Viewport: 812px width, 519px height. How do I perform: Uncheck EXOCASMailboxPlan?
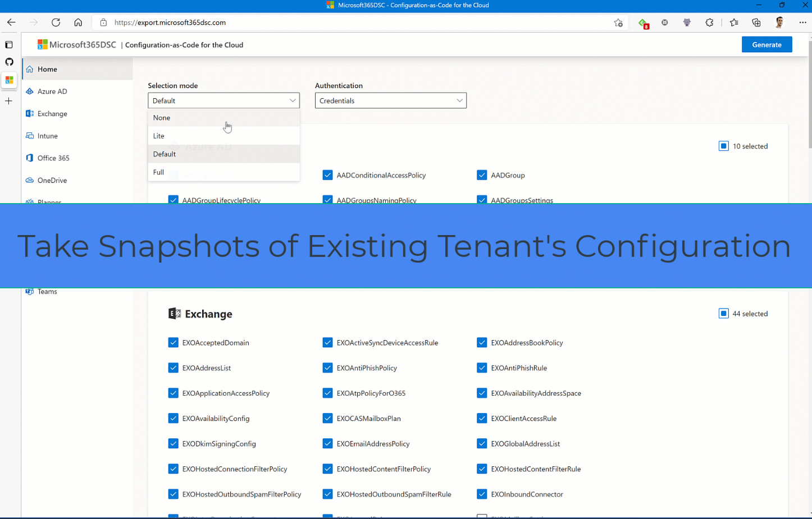coord(327,419)
